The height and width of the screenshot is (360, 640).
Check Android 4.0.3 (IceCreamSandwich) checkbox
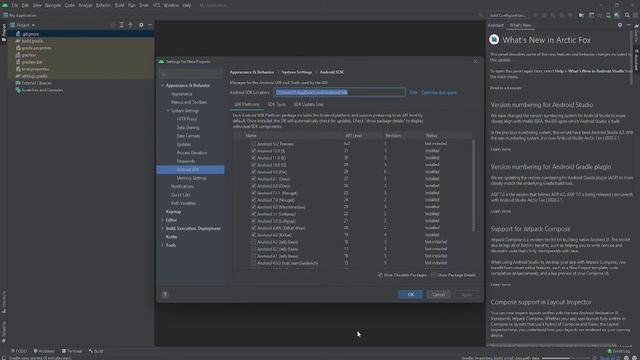tap(253, 263)
